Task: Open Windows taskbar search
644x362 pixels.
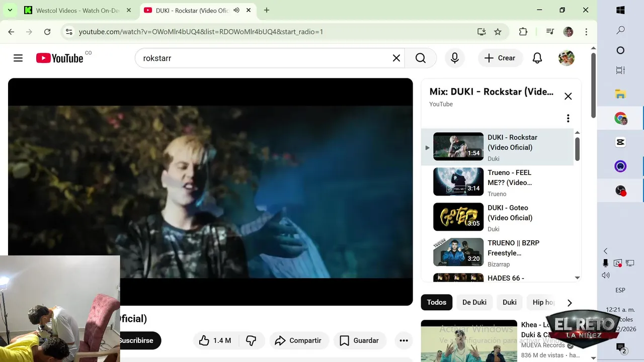Action: pos(620,30)
